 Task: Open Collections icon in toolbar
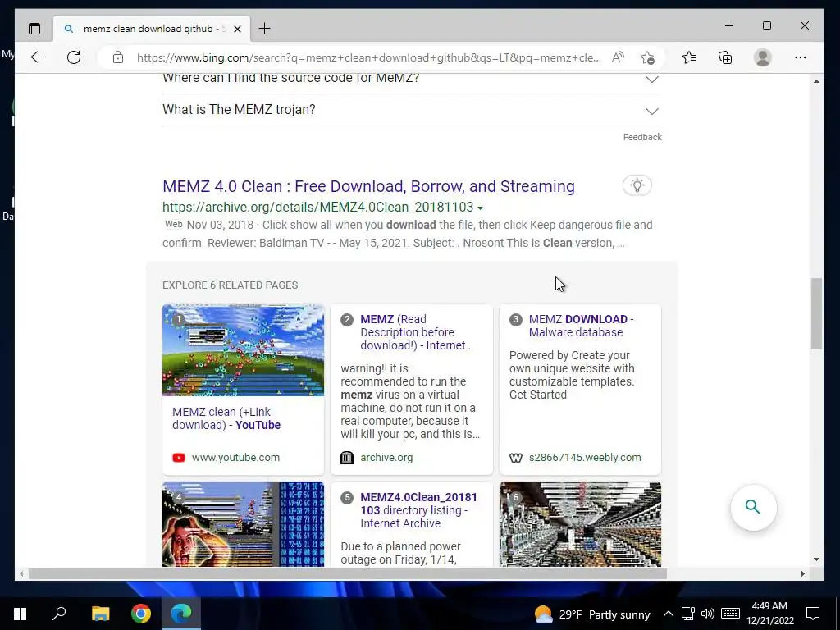click(725, 57)
